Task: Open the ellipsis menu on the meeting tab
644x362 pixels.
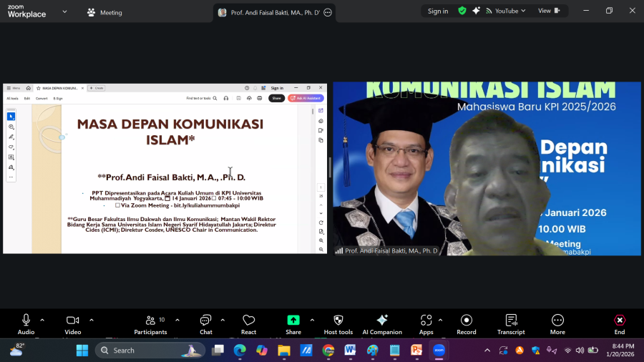Action: [328, 13]
